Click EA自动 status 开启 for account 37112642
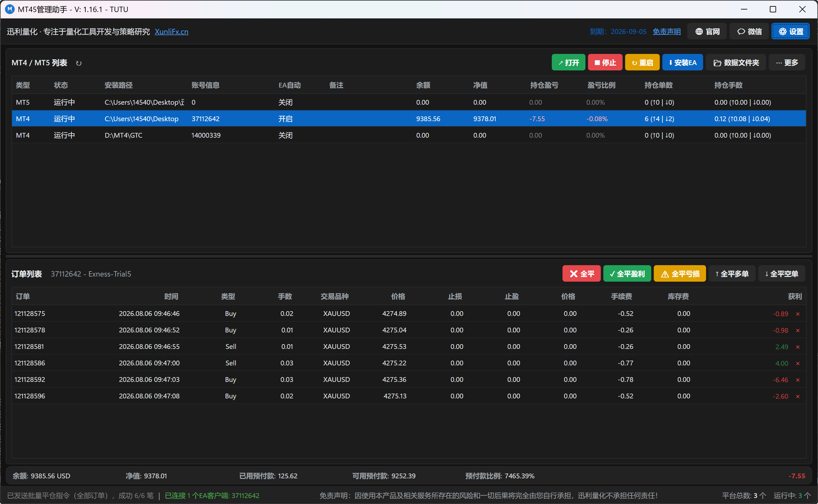 (x=286, y=119)
